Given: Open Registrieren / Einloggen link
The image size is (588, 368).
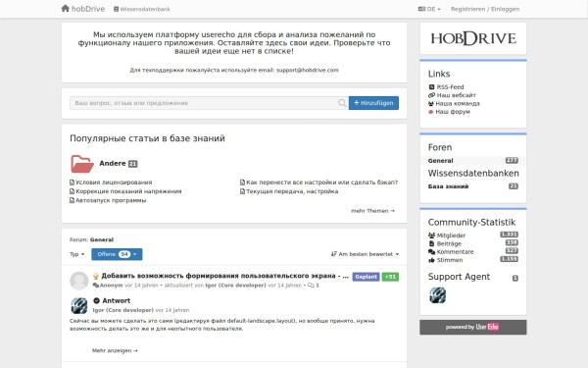Looking at the screenshot, I should [x=485, y=9].
